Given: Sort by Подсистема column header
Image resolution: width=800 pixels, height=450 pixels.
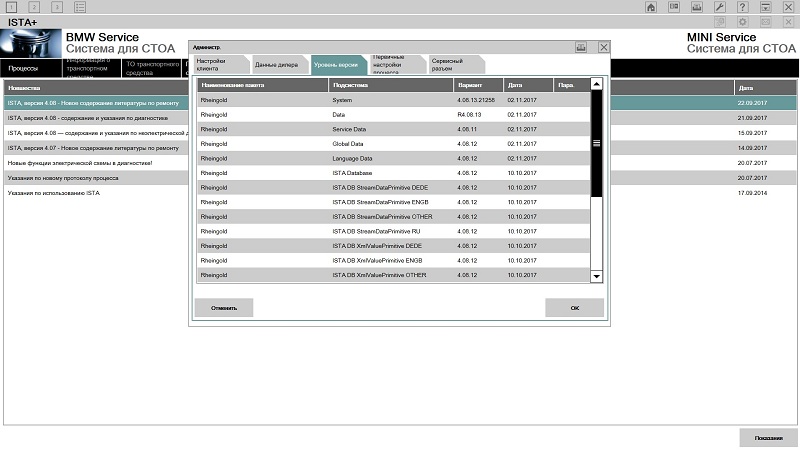Looking at the screenshot, I should [x=391, y=85].
